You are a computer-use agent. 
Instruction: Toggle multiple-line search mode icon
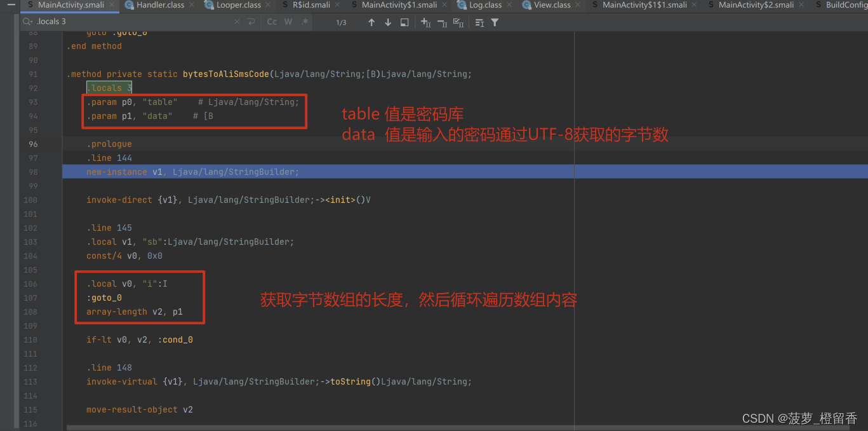click(251, 22)
